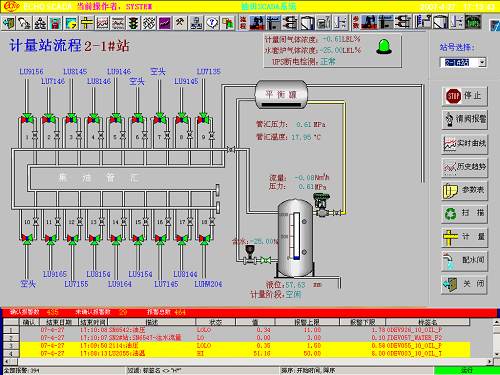Click the red STOP 停止 button

[465, 96]
